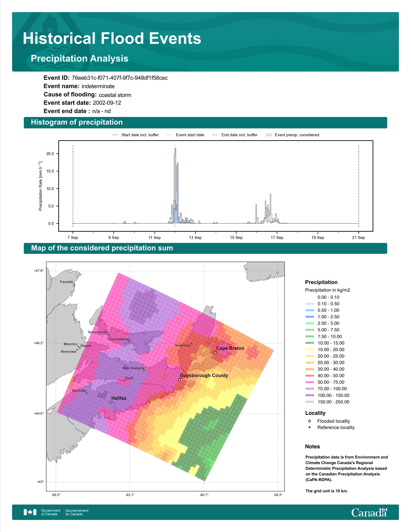This screenshot has width=411, height=532.
Task: Click the Historical Flood Events title
Action: tap(112, 39)
